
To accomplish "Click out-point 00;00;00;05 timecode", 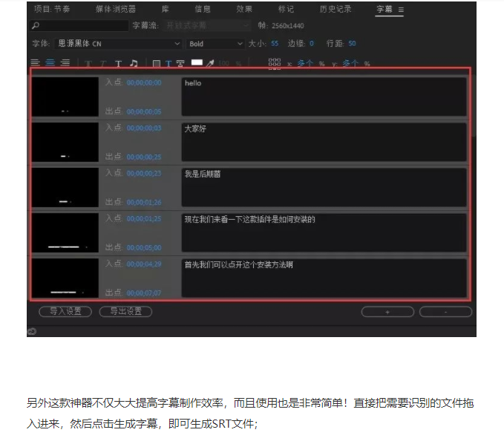I will 144,111.
